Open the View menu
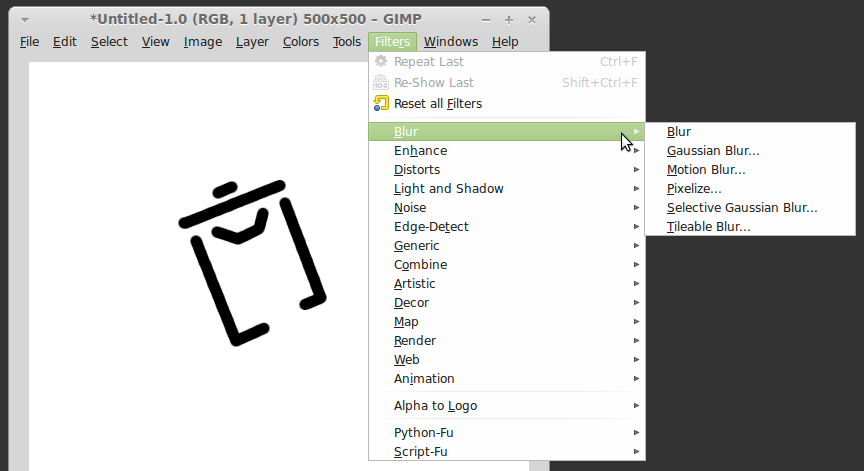 (x=155, y=42)
